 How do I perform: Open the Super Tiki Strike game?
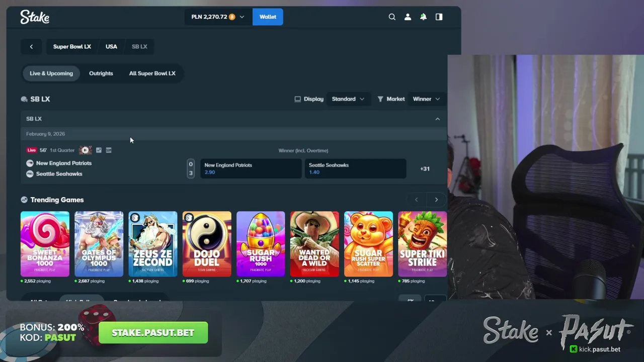[422, 244]
